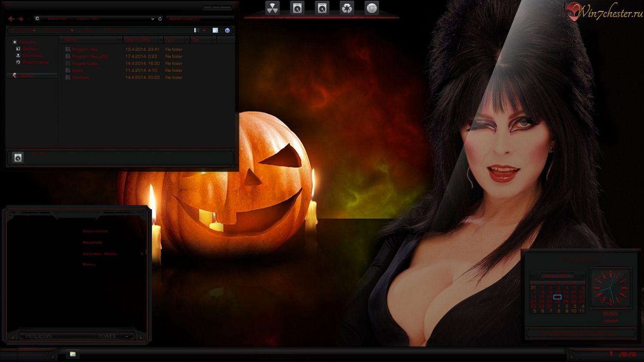Click the first disk icon in the top dock
The height and width of the screenshot is (362, 644).
point(297,8)
